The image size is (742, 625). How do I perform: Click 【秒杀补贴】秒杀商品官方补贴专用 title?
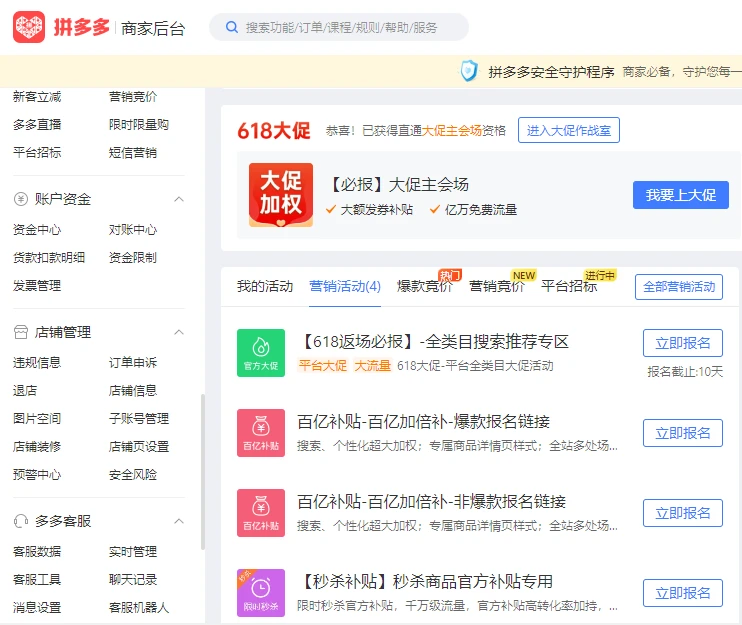click(425, 581)
